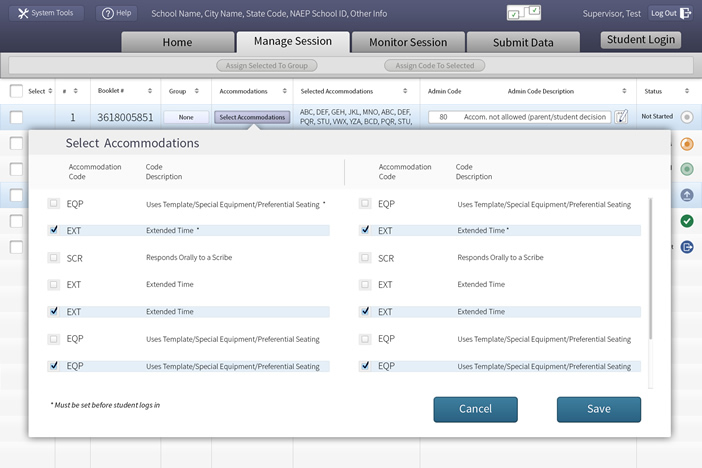
Task: Uncheck the first EXT Extended Time checkbox on left
Action: point(54,230)
